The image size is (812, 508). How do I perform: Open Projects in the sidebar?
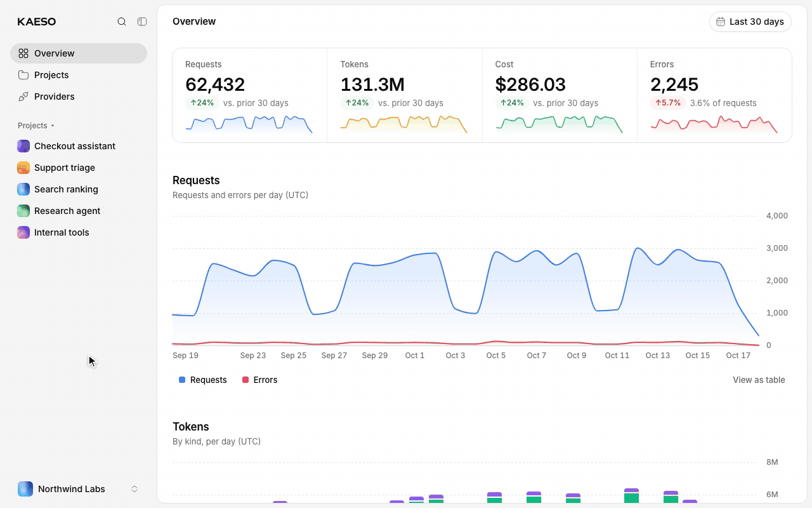click(x=79, y=75)
